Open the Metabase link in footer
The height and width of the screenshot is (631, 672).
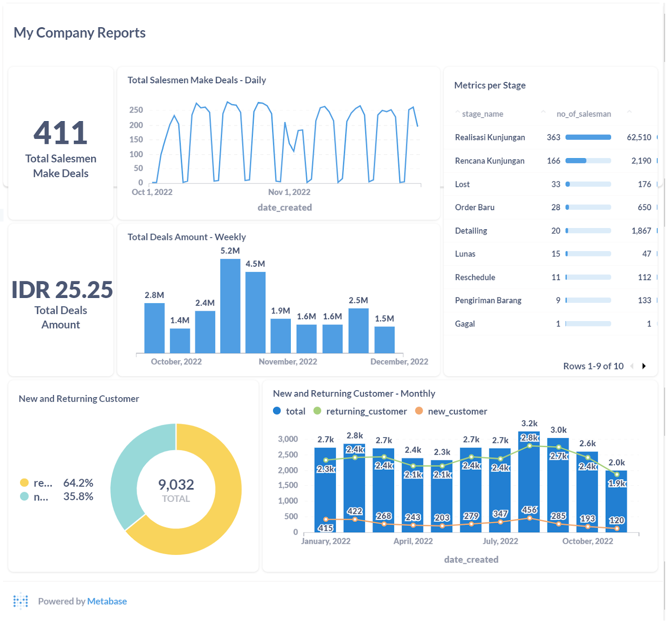(107, 602)
